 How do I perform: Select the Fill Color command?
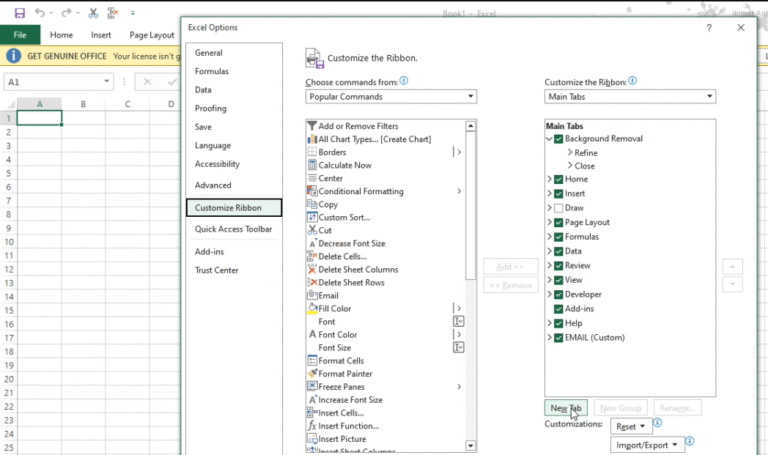385,309
